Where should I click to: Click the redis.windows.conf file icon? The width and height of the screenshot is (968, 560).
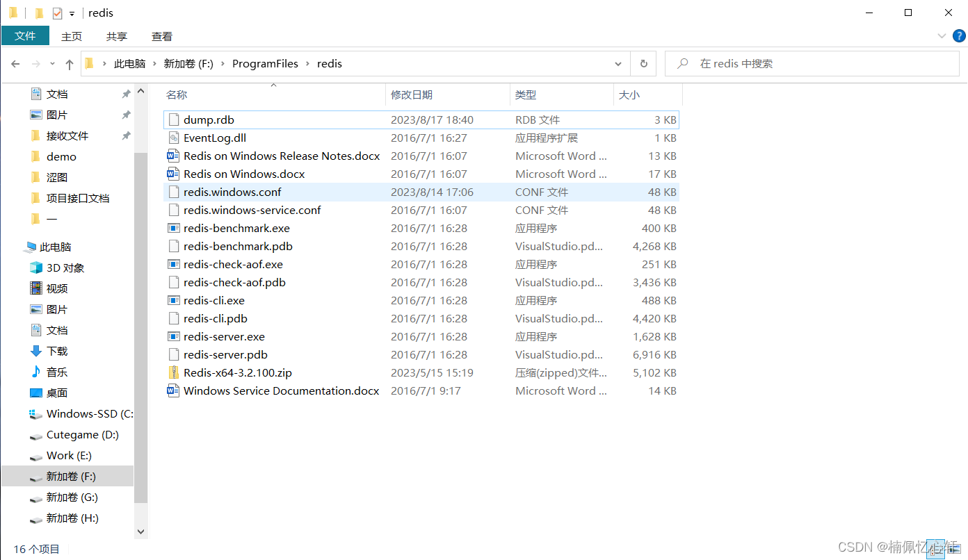(174, 192)
